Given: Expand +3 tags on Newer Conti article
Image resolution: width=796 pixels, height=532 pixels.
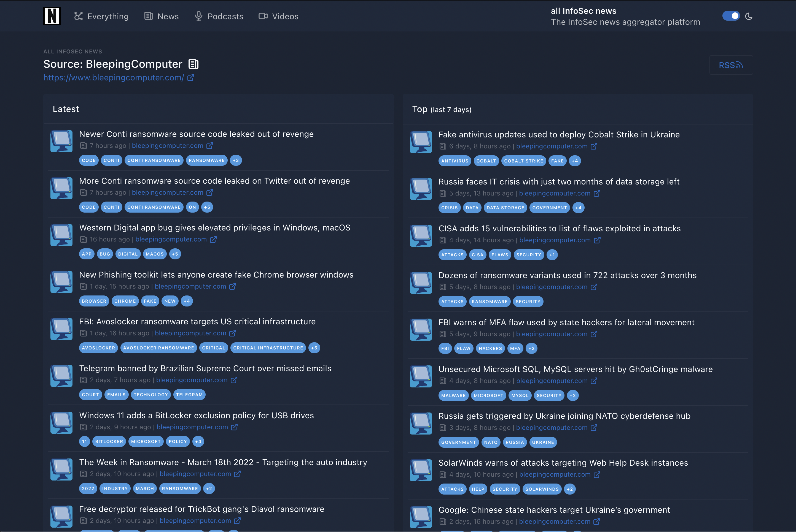Looking at the screenshot, I should [236, 161].
